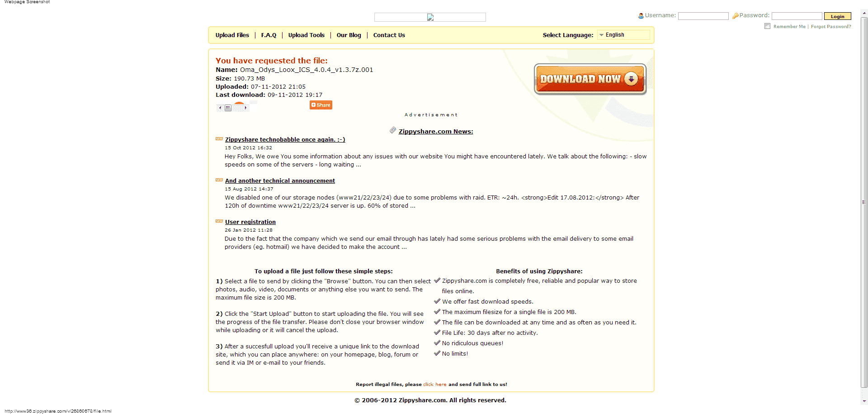Screen dimensions: 868x414
Task: Click the small horizontal scrollbar left arrow
Action: coord(220,108)
